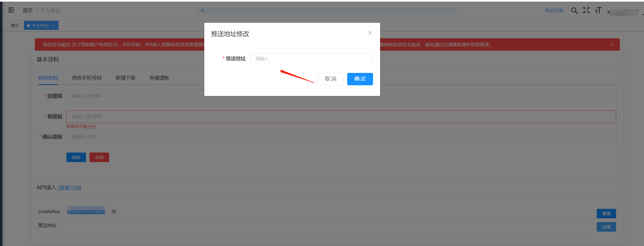
Task: Click the 取消 button
Action: click(331, 79)
